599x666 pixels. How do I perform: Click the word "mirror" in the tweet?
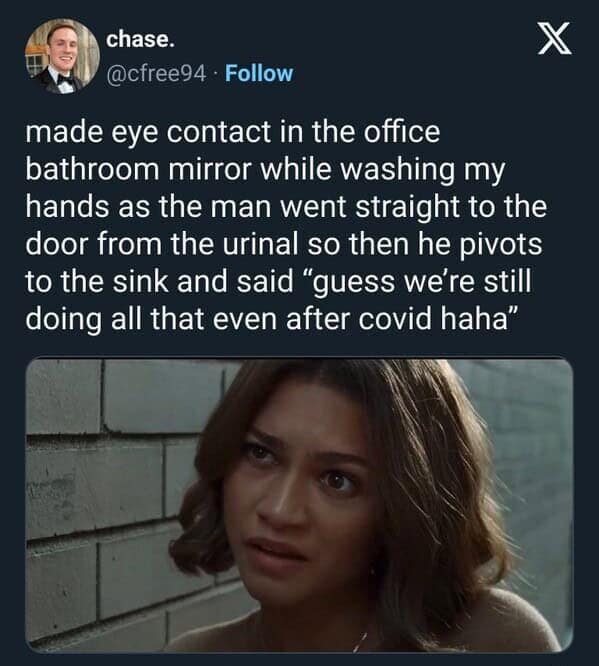(209, 169)
